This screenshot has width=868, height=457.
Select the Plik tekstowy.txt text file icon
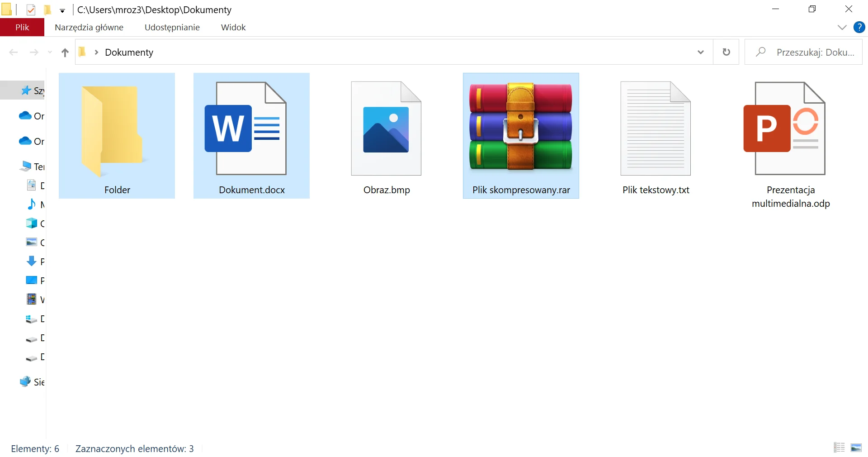tap(656, 129)
